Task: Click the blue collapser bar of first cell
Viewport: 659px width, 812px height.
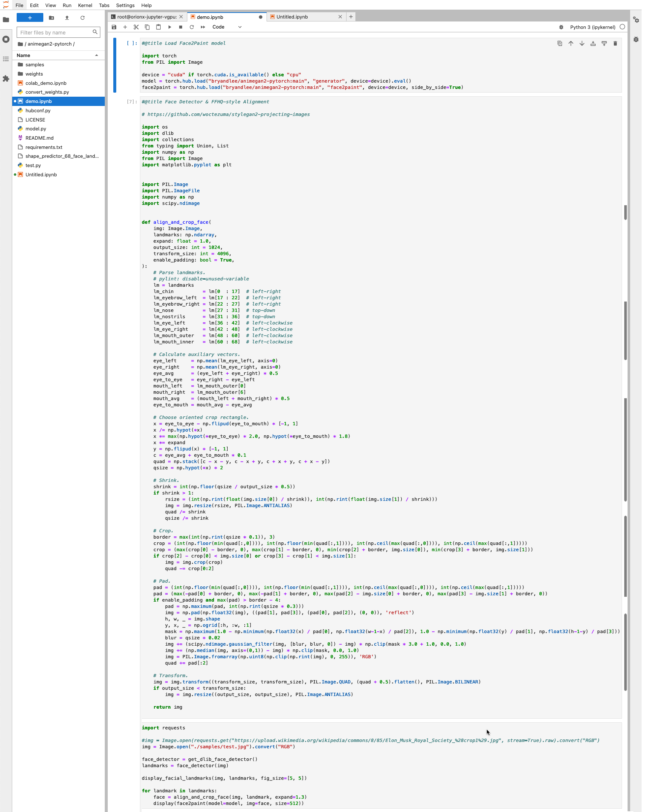Action: [115, 65]
